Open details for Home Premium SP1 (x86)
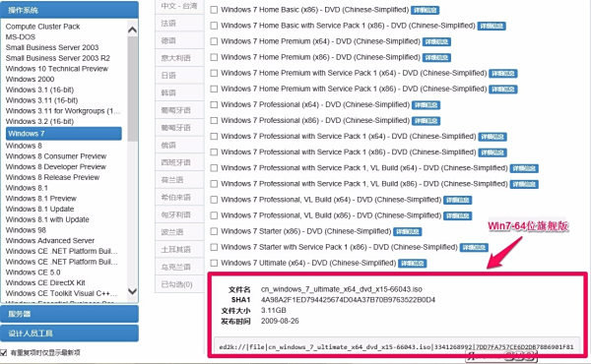This screenshot has height=364, width=591. 502,90
